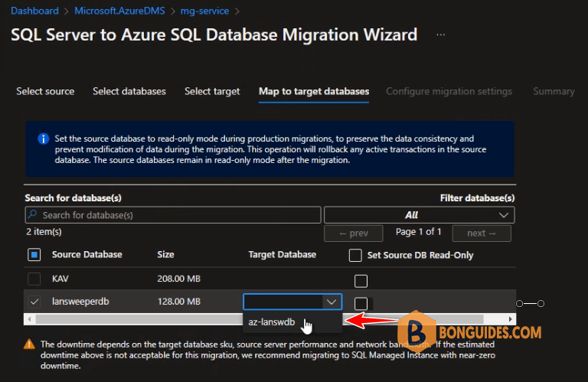Switch to the Select source tab
The height and width of the screenshot is (382, 588).
[x=45, y=91]
